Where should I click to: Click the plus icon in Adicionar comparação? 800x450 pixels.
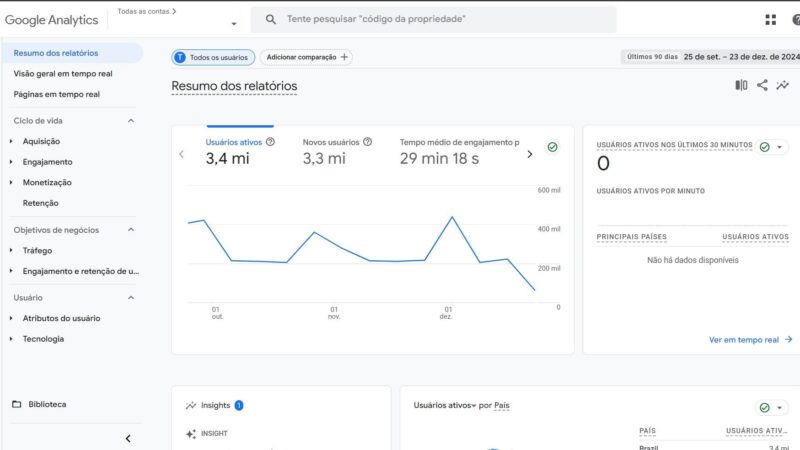[x=344, y=57]
